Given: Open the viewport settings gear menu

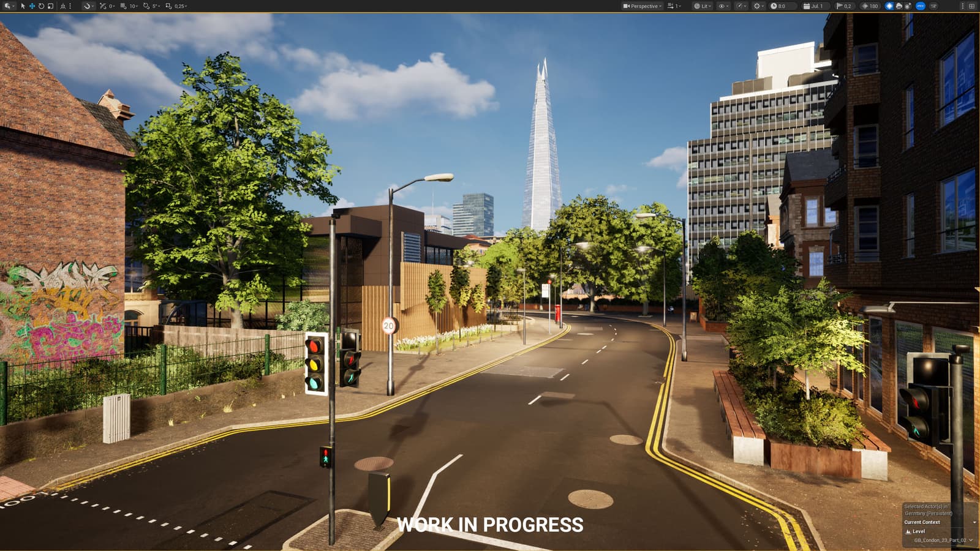Looking at the screenshot, I should [758, 6].
